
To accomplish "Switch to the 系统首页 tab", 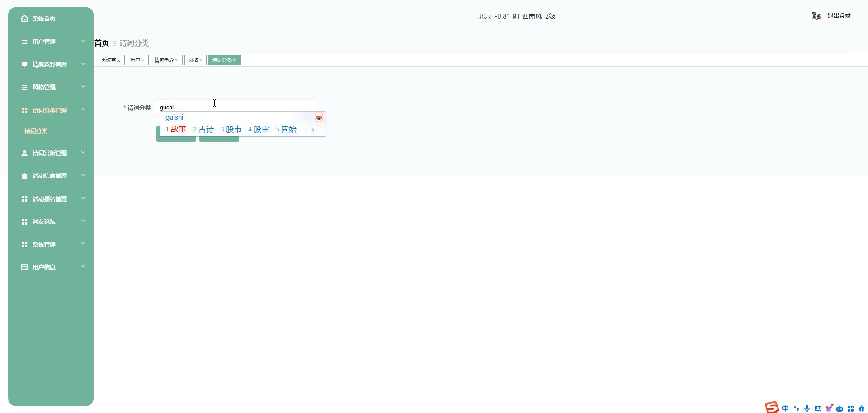I will point(111,60).
